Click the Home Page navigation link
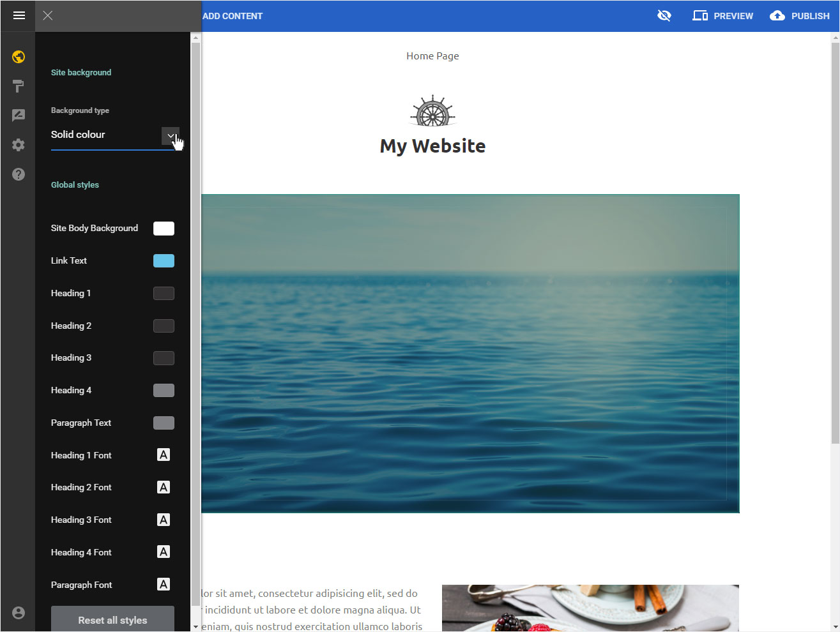This screenshot has height=632, width=840. pos(432,56)
